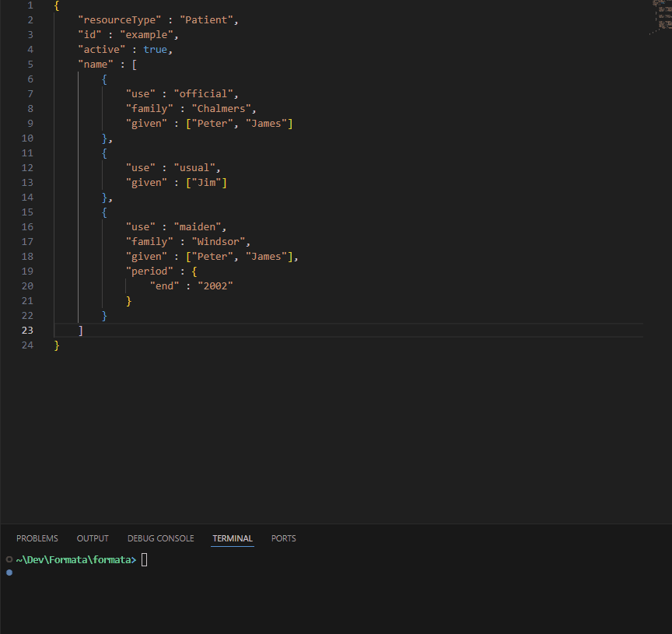672x634 pixels.
Task: Show the DEBUG CONSOLE tab
Action: [x=160, y=538]
